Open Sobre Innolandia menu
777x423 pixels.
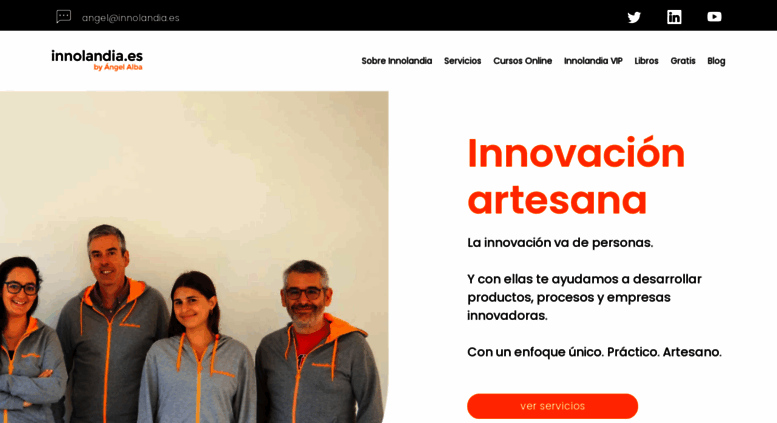pyautogui.click(x=396, y=61)
